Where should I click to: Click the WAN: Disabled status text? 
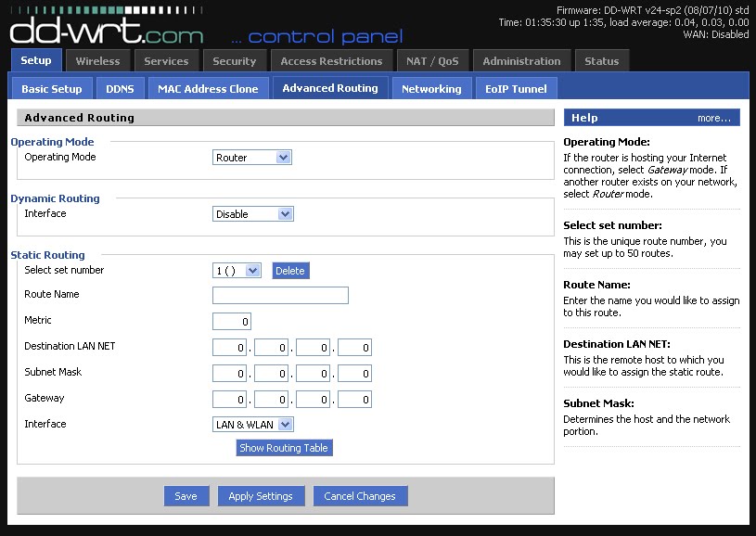tap(716, 34)
